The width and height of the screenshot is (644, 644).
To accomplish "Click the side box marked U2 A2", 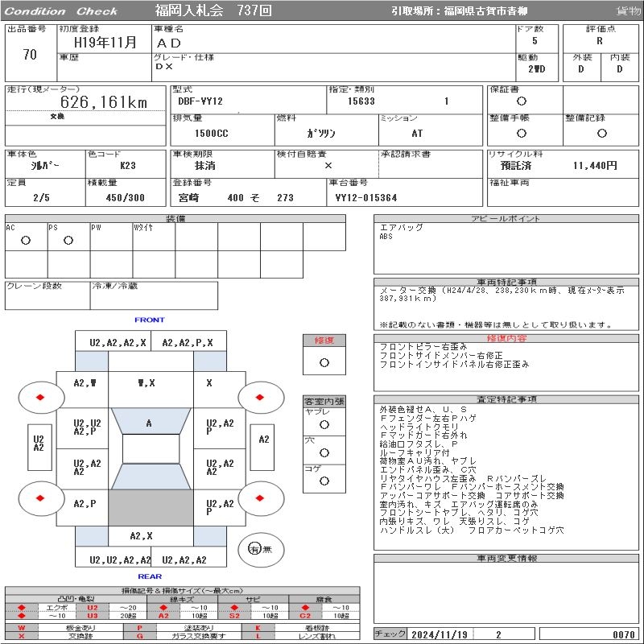I will [39, 448].
